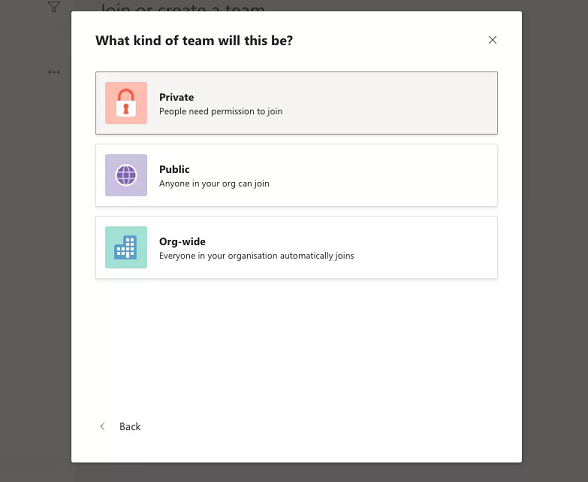This screenshot has width=588, height=482.
Task: Click the red padlock Private icon
Action: [126, 103]
